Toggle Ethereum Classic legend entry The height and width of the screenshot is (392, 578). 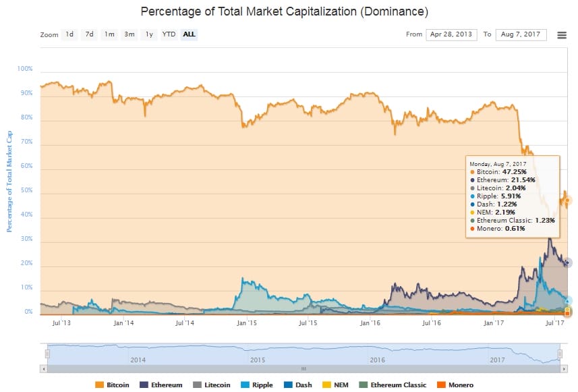point(399,385)
